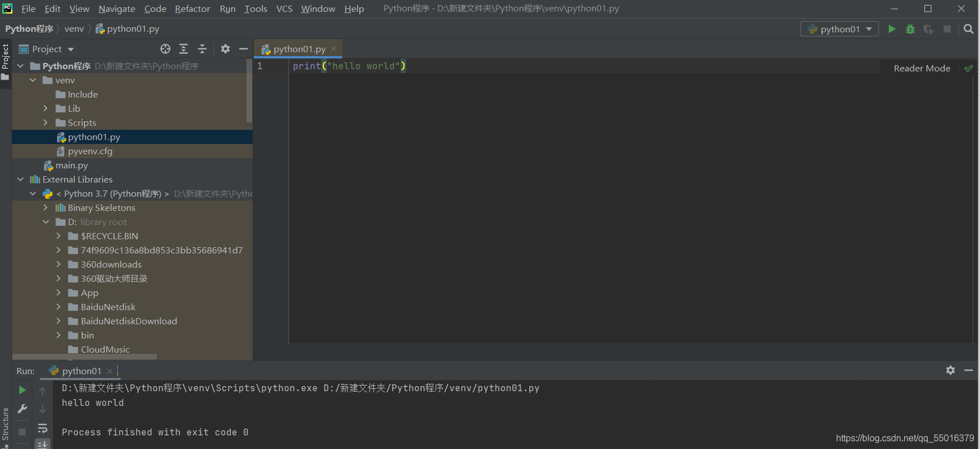The image size is (980, 449).
Task: Click 'hello world' output text in console
Action: click(93, 403)
